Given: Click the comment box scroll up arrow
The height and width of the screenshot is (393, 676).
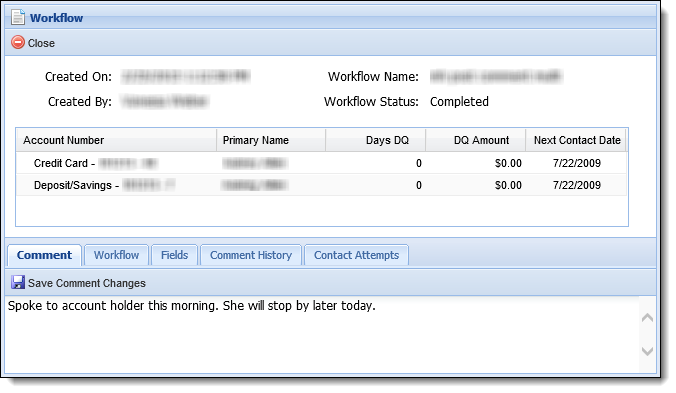Looking at the screenshot, I should point(647,318).
